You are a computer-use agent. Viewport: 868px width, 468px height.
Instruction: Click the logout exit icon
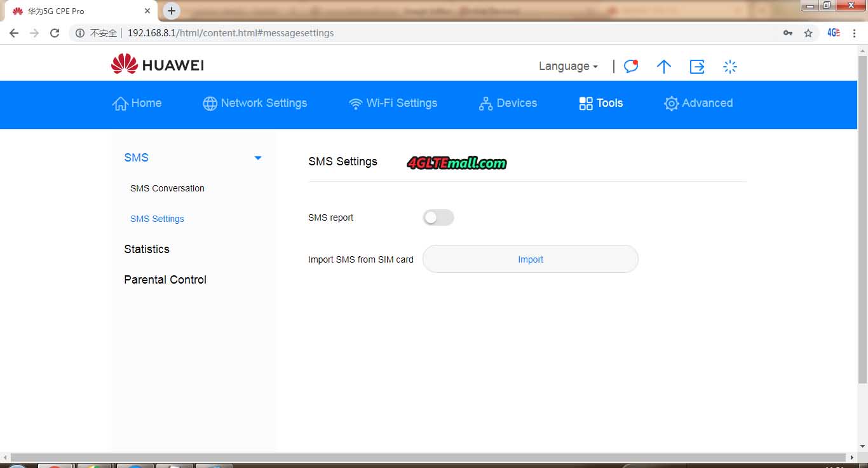(697, 66)
